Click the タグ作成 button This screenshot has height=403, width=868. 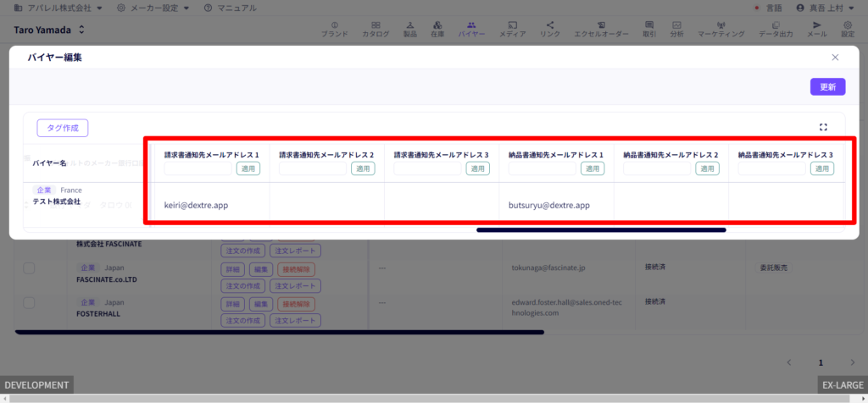(x=63, y=128)
